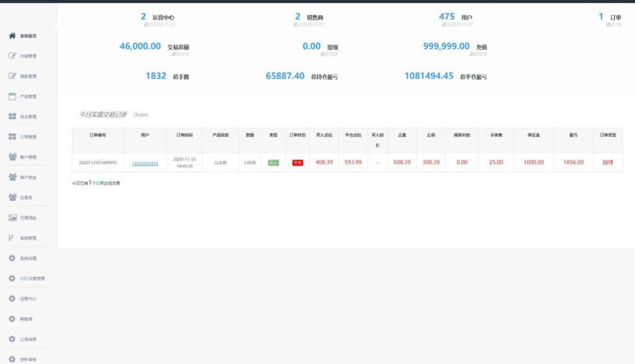This screenshot has height=364, width=635.
Task: Click the margin value 1000.00
Action: click(534, 162)
